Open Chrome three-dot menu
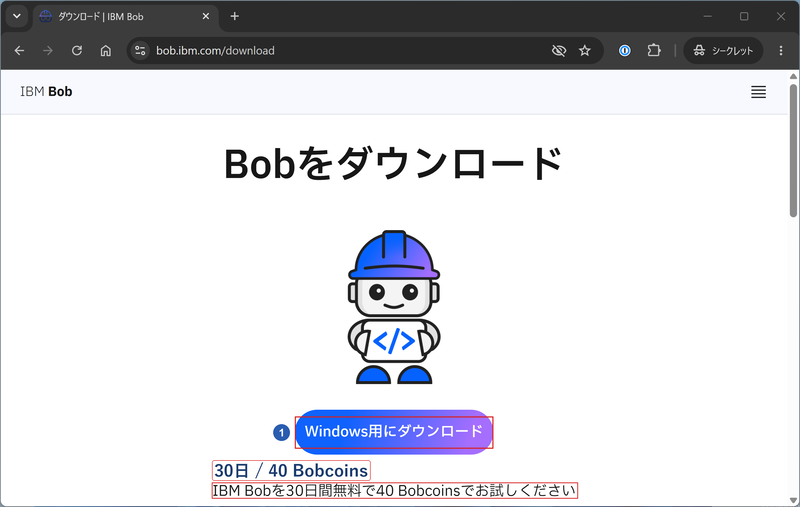Viewport: 800px width, 507px height. [781, 50]
